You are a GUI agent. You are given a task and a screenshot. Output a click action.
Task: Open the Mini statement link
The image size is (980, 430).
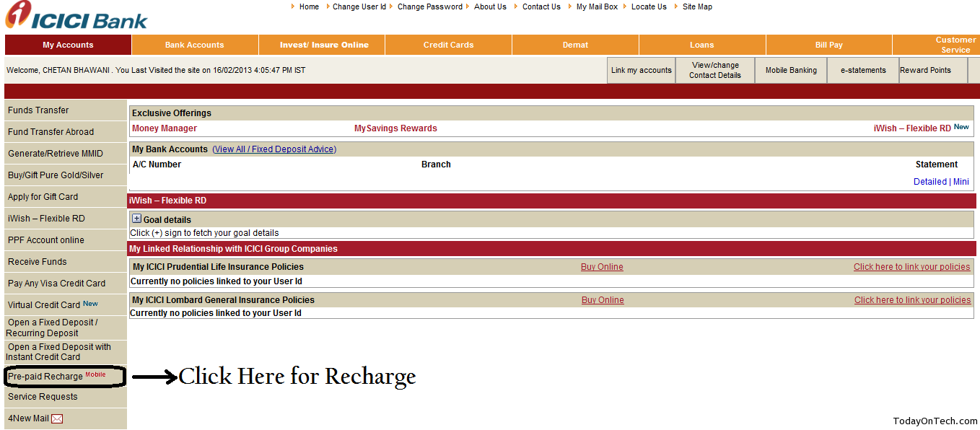(961, 182)
